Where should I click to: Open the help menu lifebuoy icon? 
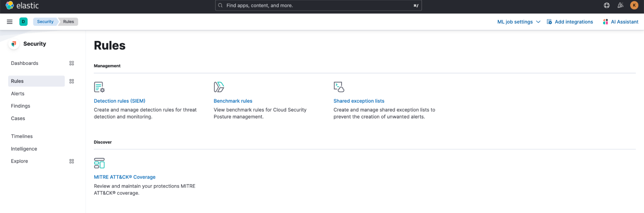(x=607, y=5)
